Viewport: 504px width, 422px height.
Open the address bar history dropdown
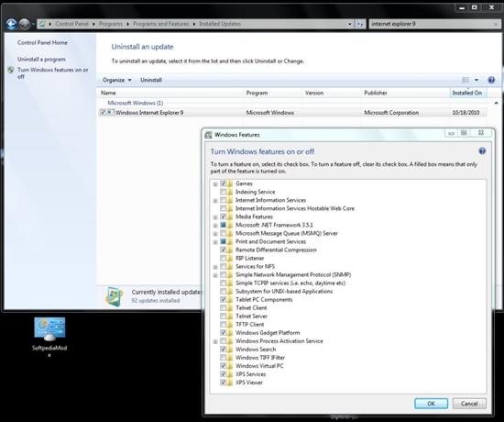(x=350, y=24)
